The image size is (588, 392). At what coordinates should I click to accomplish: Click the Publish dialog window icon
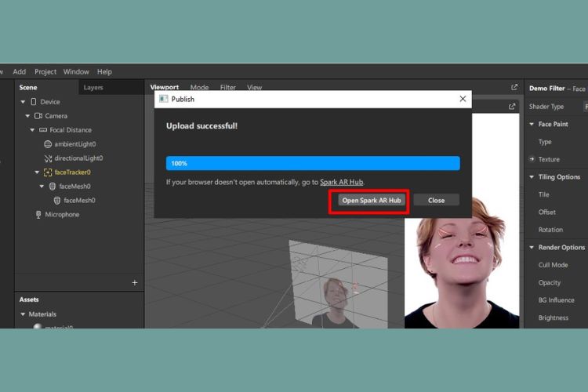(164, 99)
